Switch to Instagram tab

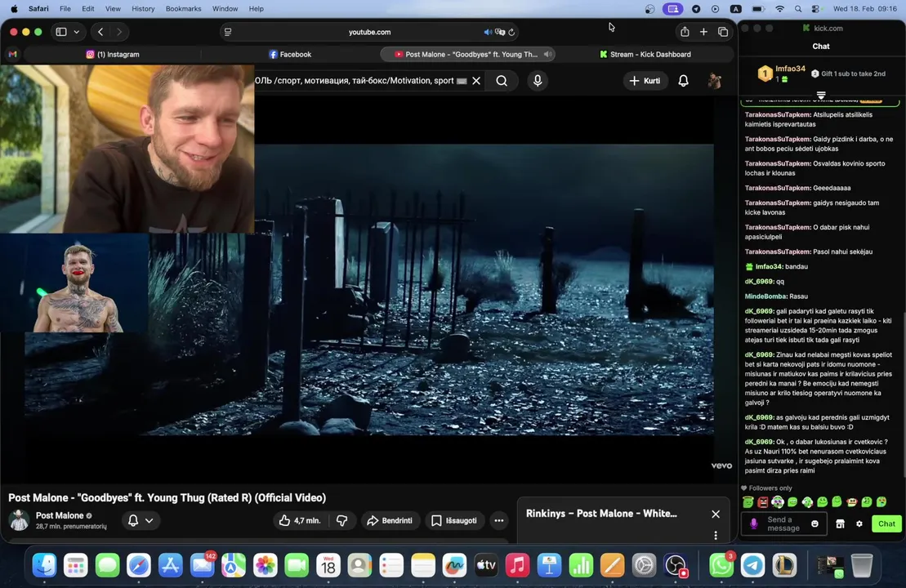tap(113, 54)
